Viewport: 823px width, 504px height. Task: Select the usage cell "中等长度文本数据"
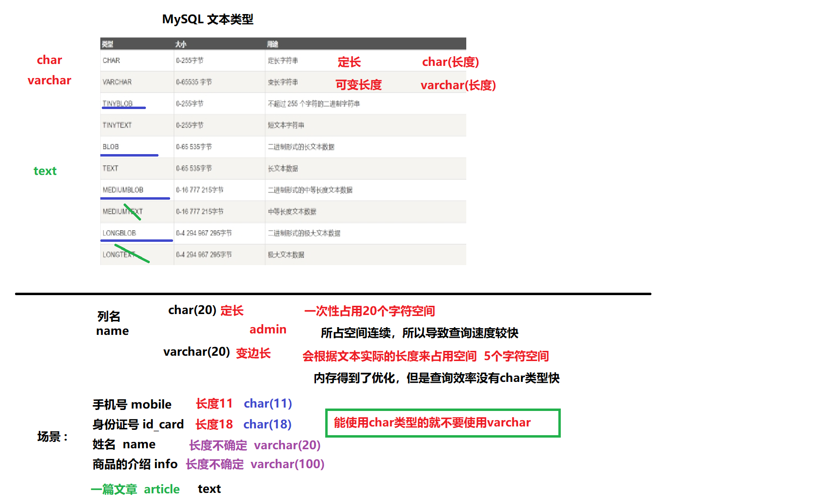point(292,211)
